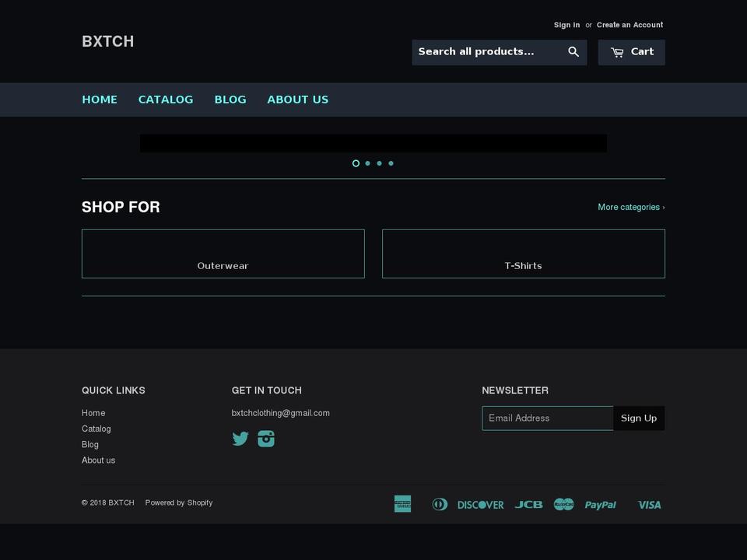Click the search magnifier icon

(x=573, y=51)
